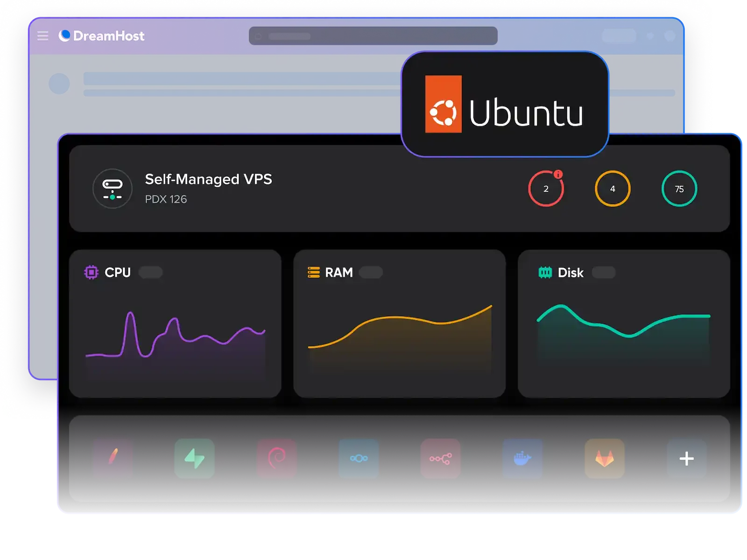Launch the Docker whale app icon
747x560 pixels.
[522, 458]
